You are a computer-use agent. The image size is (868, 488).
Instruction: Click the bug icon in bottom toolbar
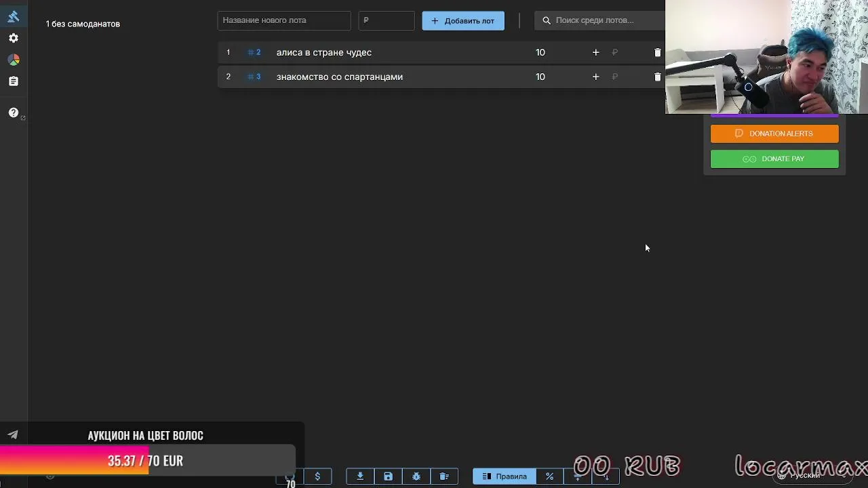click(x=416, y=476)
